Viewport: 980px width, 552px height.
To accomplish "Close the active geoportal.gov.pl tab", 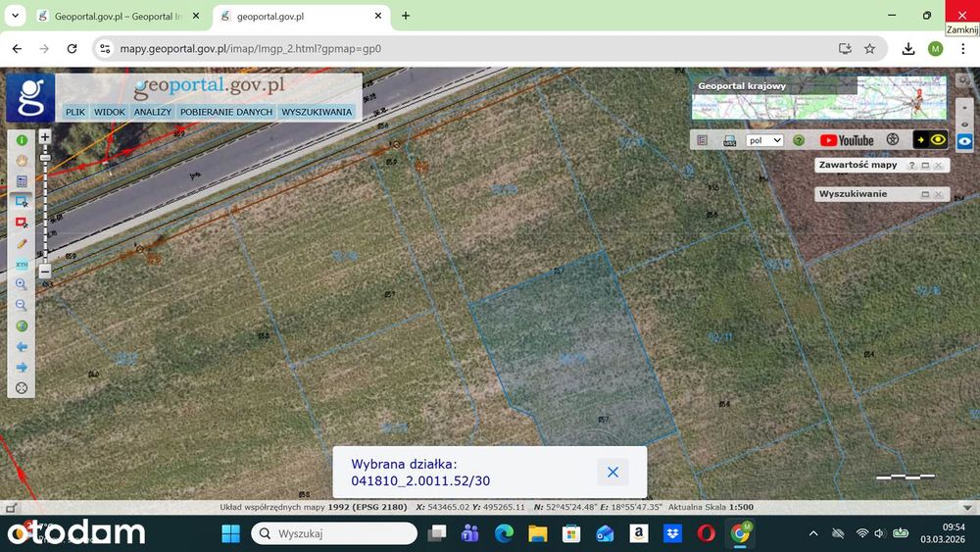I will [x=378, y=17].
